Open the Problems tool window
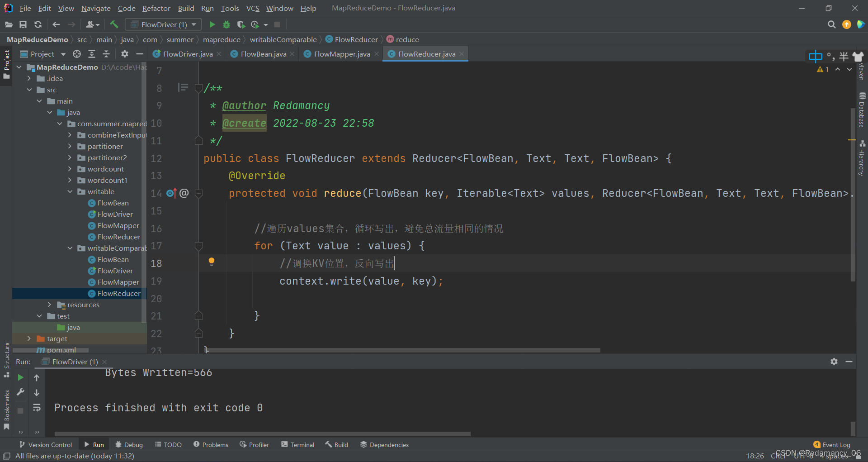 click(x=211, y=445)
